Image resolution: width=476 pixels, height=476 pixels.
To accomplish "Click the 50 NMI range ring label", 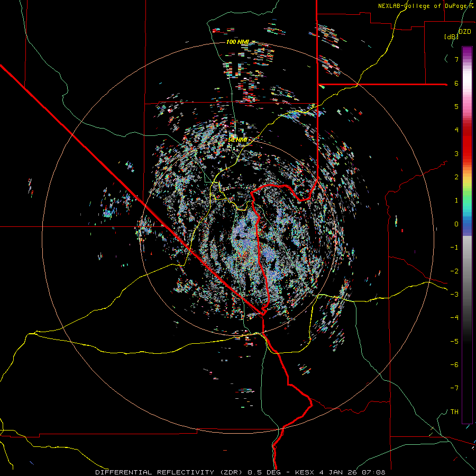I will 237,140.
